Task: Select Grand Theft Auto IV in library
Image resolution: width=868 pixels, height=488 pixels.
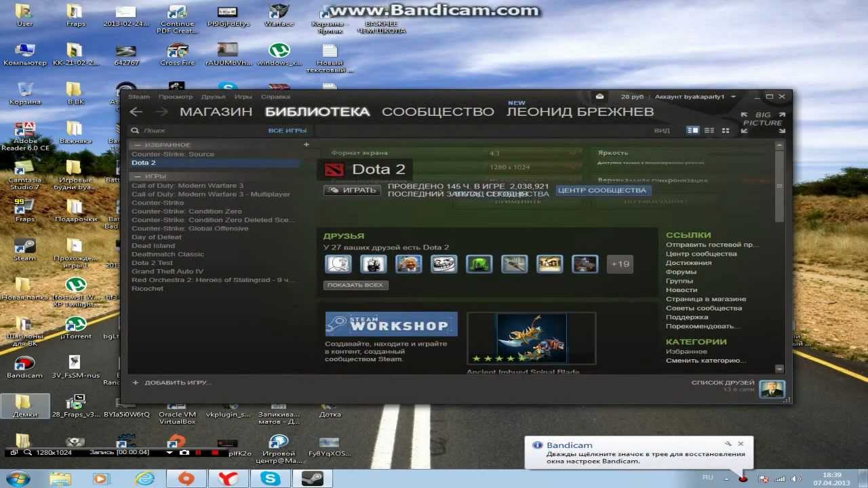Action: tap(167, 271)
